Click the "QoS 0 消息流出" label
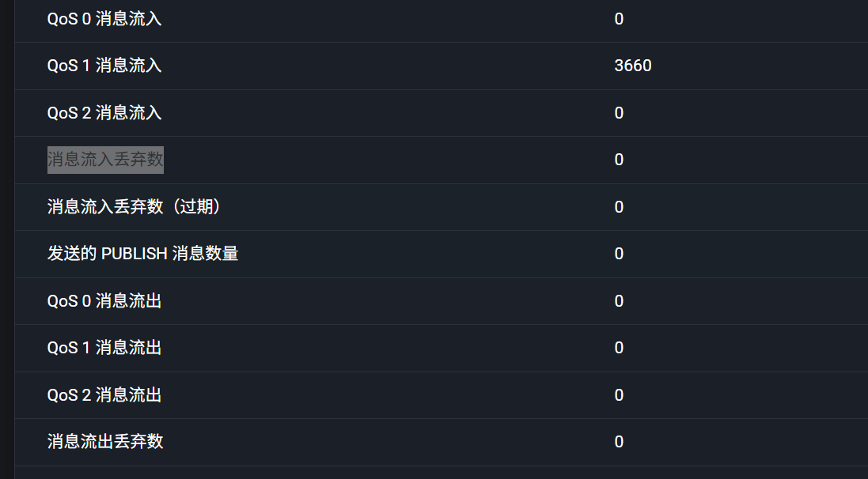 click(x=104, y=301)
